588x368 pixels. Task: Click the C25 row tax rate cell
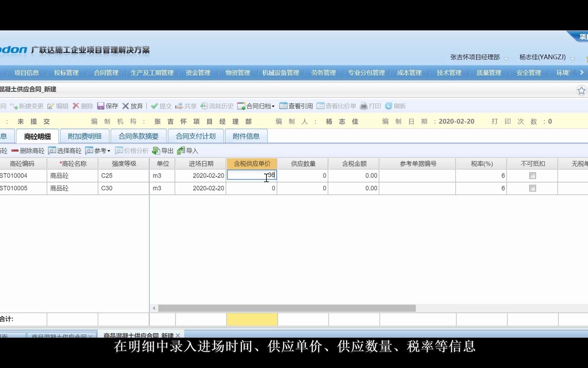(x=481, y=175)
